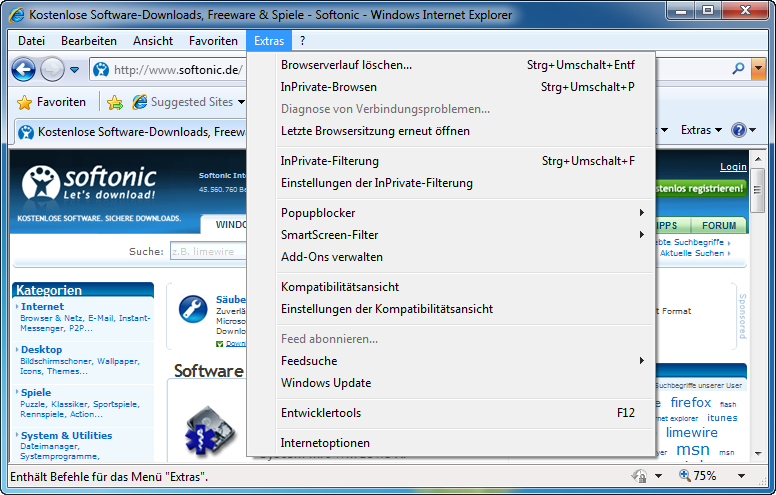
Task: Click the blue Back navigation arrow
Action: (23, 69)
